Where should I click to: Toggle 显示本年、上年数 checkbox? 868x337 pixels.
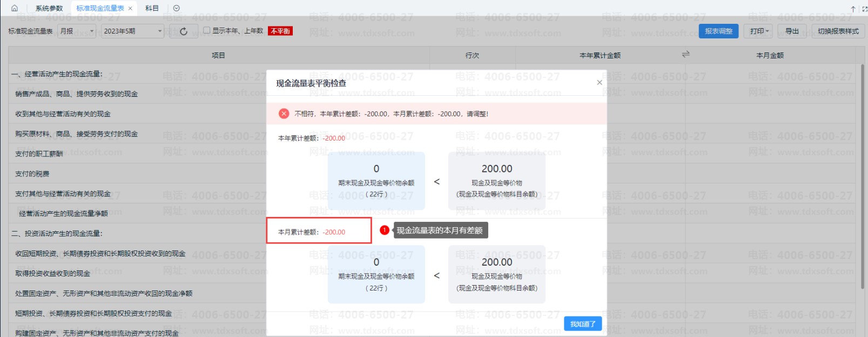(206, 30)
